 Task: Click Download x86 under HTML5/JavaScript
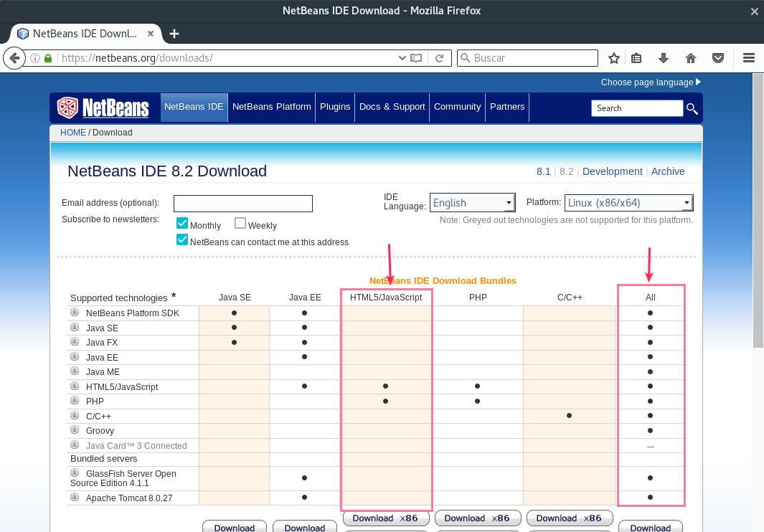click(387, 518)
